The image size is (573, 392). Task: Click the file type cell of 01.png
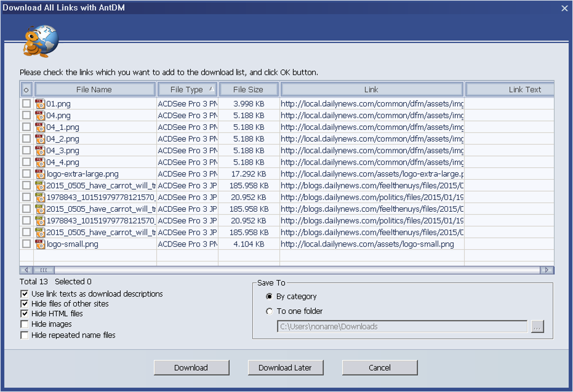click(x=188, y=104)
